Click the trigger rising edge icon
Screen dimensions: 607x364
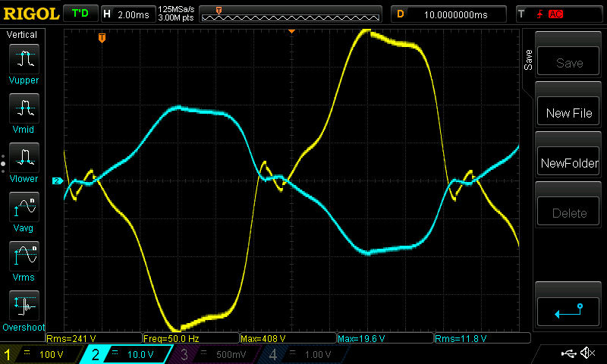(539, 14)
